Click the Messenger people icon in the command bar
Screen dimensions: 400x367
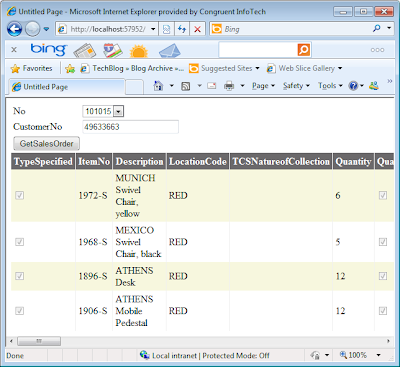(374, 86)
